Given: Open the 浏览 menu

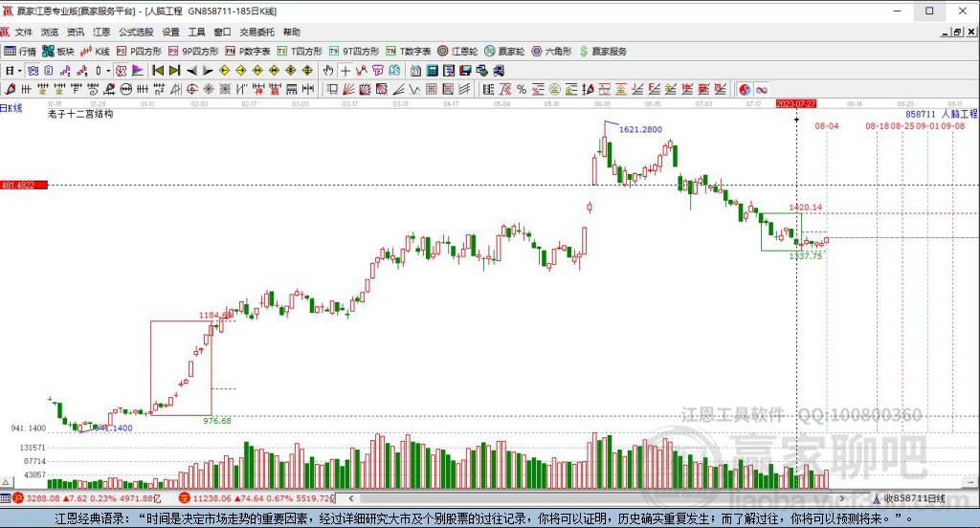Looking at the screenshot, I should pos(50,32).
